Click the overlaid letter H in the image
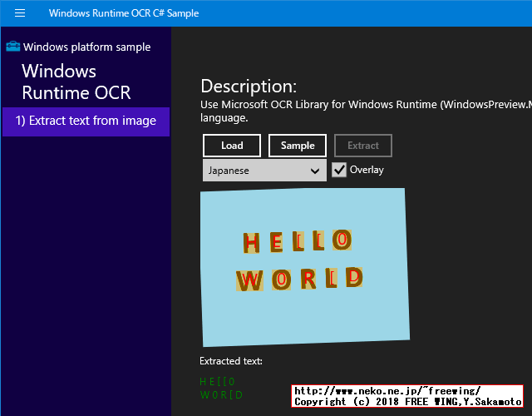The height and width of the screenshot is (416, 532). (251, 243)
